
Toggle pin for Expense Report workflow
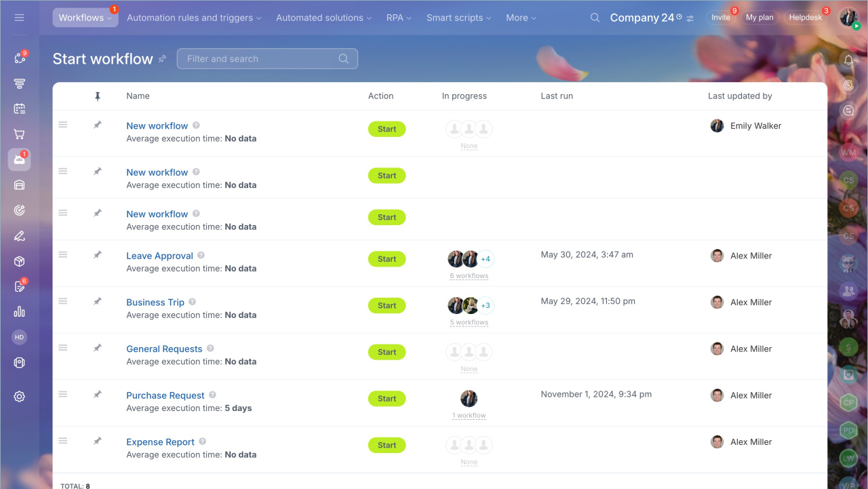point(98,441)
